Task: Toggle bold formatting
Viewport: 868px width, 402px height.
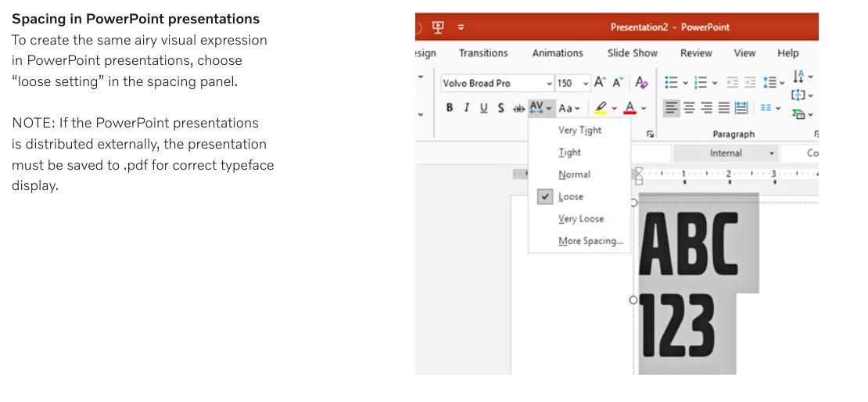Action: 450,108
